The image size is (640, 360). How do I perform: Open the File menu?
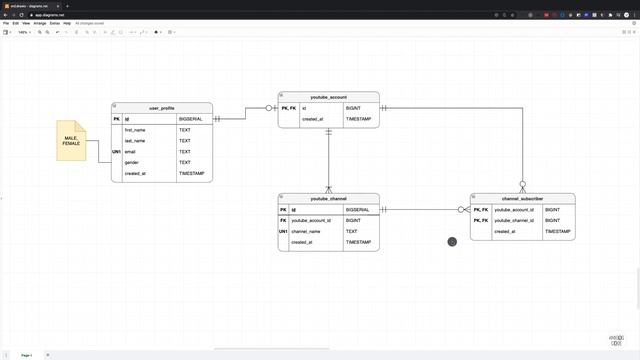coord(6,23)
